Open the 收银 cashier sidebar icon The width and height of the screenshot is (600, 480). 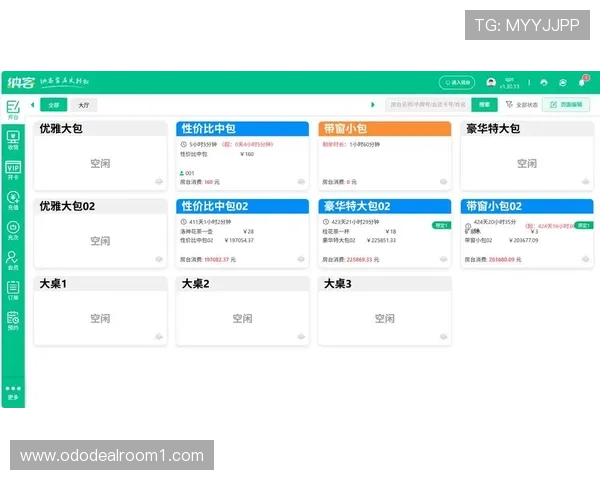click(13, 140)
